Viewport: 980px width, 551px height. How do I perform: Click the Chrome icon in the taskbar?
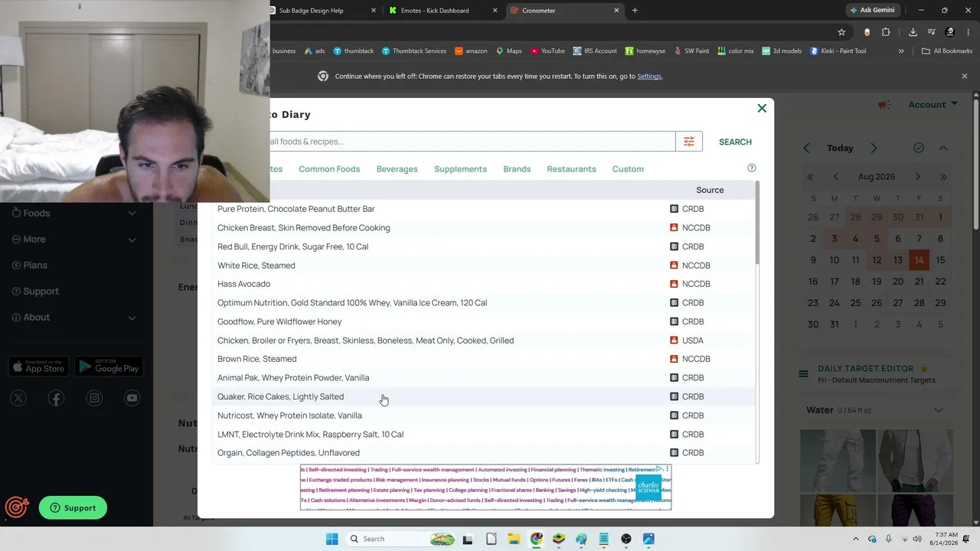536,539
